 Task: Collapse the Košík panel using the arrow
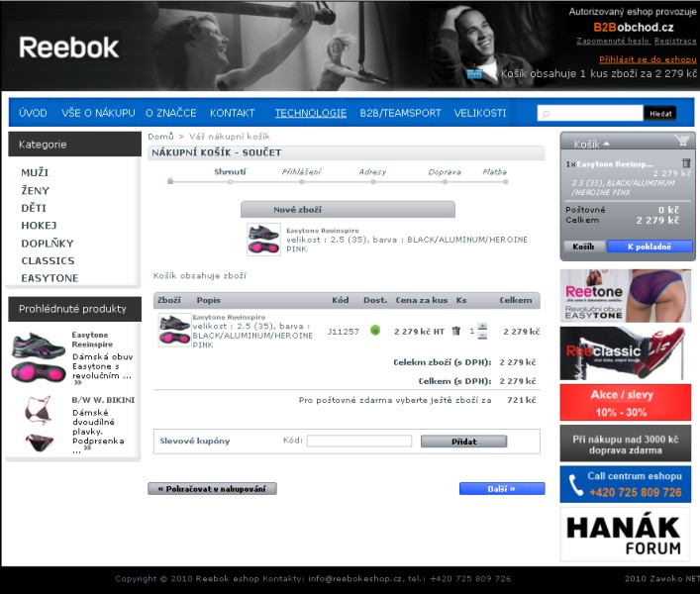[607, 145]
